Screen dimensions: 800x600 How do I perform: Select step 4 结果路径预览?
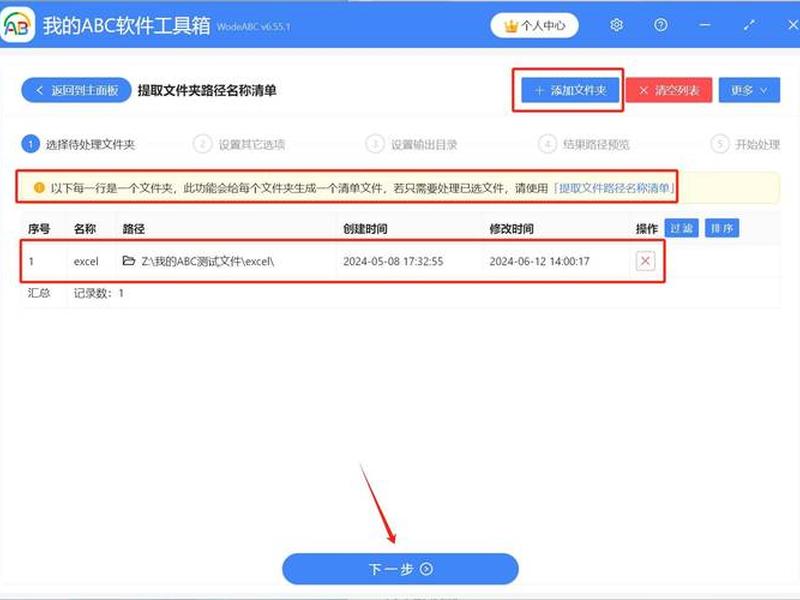tap(584, 144)
